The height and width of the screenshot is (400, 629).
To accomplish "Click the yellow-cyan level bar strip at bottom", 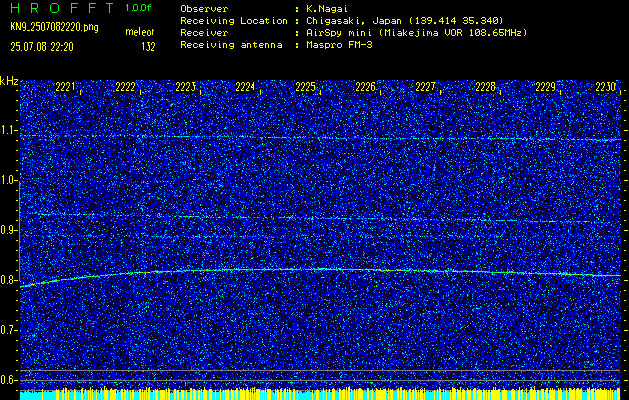I will click(x=320, y=394).
